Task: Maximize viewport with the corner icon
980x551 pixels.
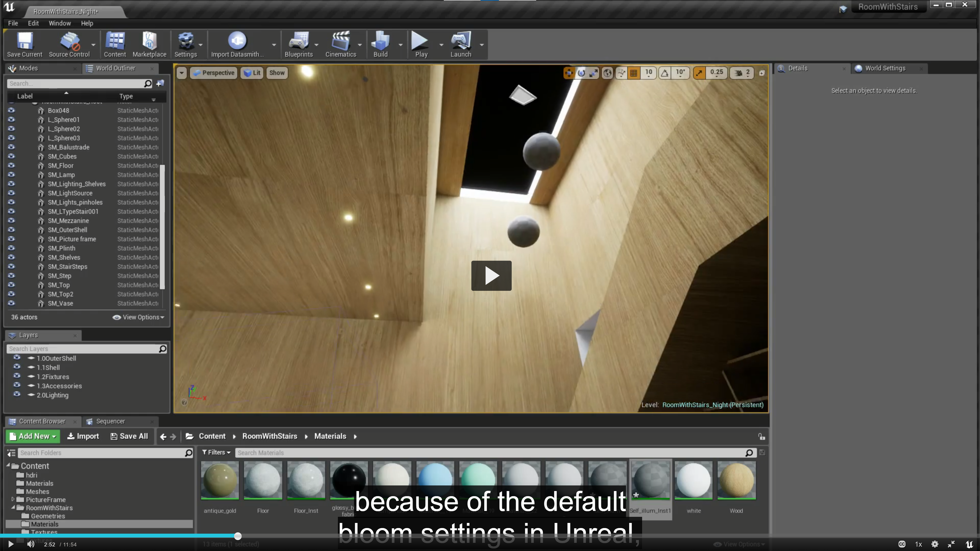Action: [x=762, y=73]
